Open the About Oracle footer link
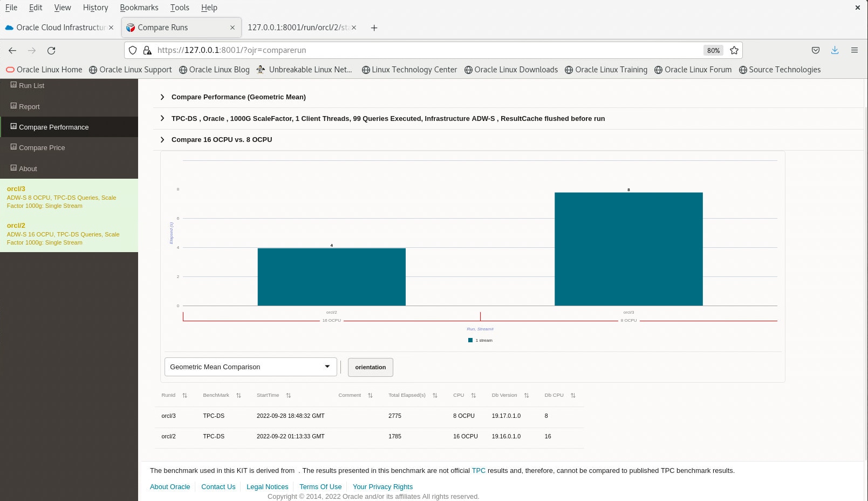The height and width of the screenshot is (501, 868). tap(170, 487)
